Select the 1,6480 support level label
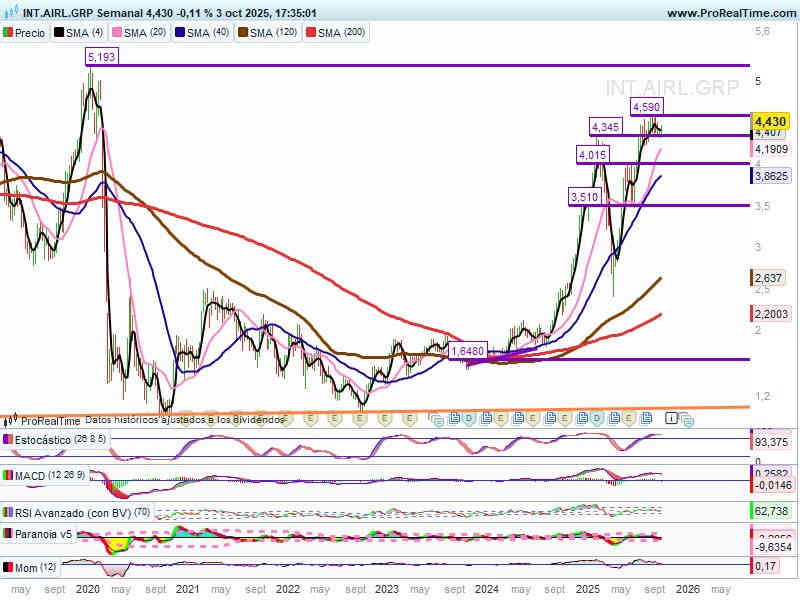 (467, 351)
